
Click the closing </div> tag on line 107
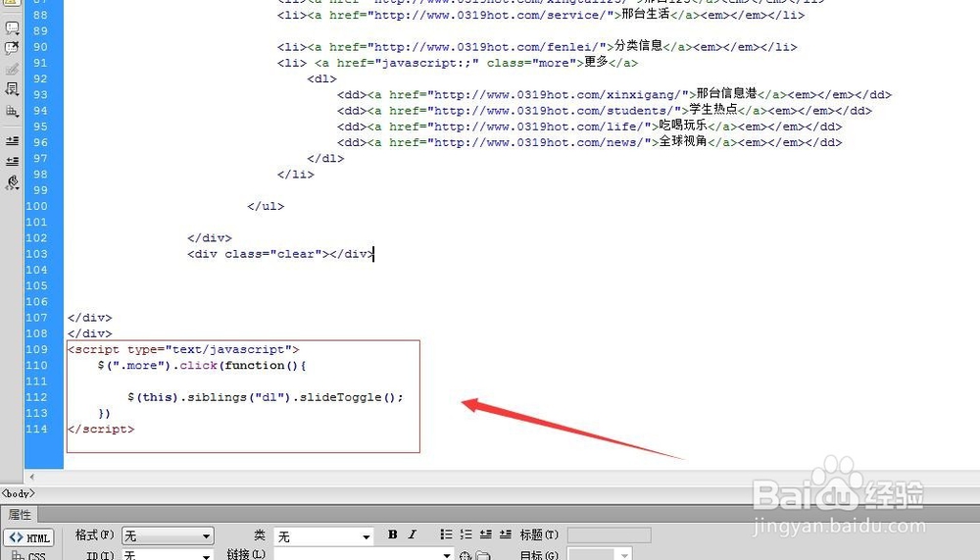(x=90, y=318)
